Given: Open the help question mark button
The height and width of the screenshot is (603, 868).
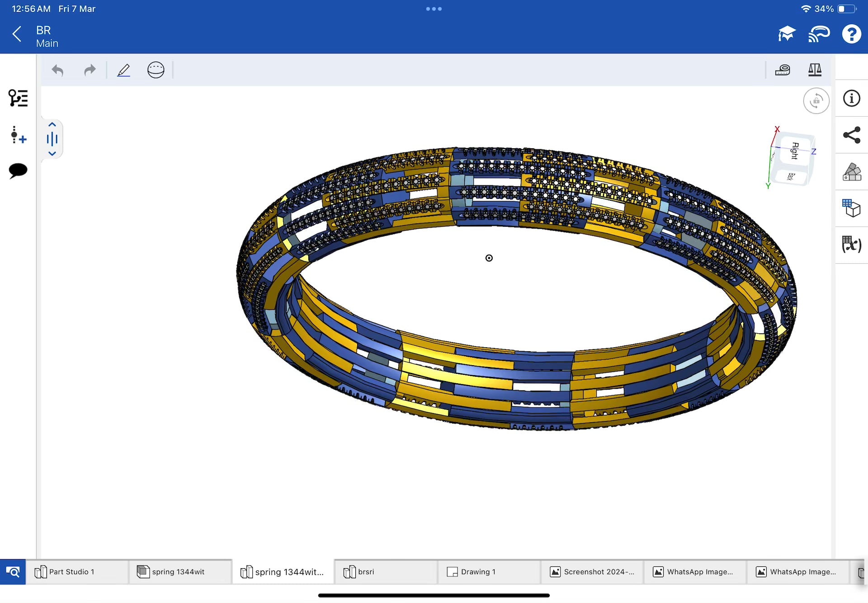Looking at the screenshot, I should pos(851,34).
